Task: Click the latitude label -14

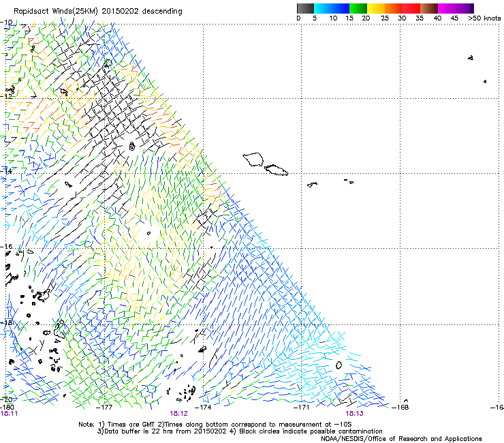Action: [6, 171]
